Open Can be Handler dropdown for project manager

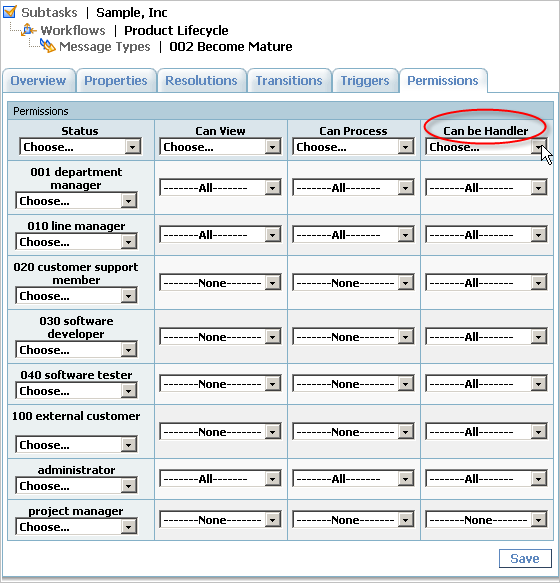486,520
